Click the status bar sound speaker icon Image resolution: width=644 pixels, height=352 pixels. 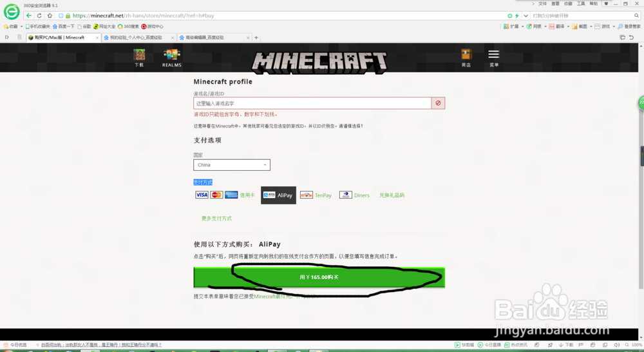coord(616,345)
